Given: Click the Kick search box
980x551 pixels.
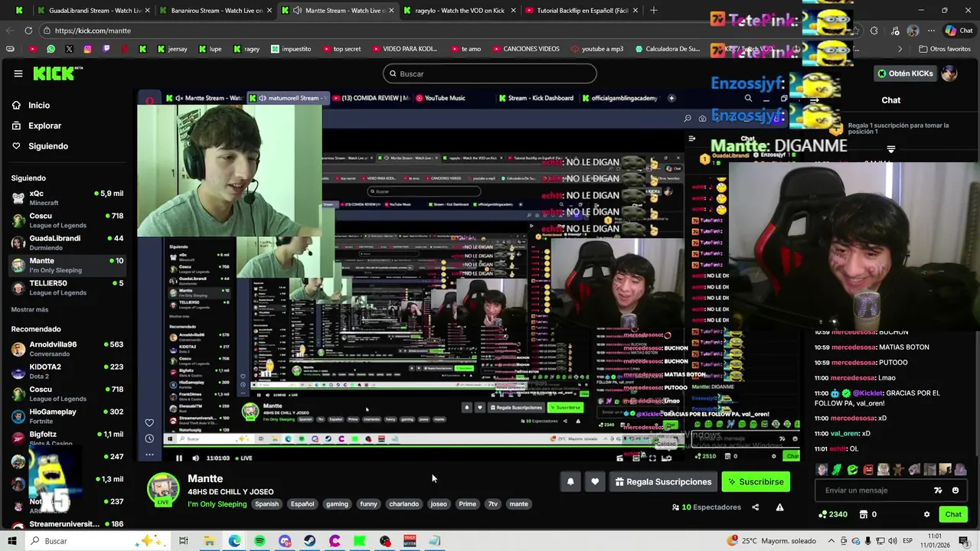Looking at the screenshot, I should [x=490, y=73].
